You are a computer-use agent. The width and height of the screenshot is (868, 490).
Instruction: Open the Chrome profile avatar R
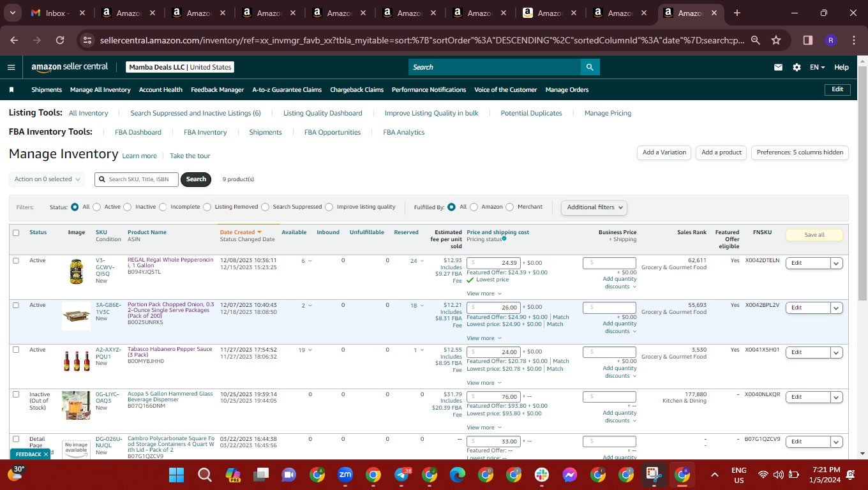pos(831,40)
